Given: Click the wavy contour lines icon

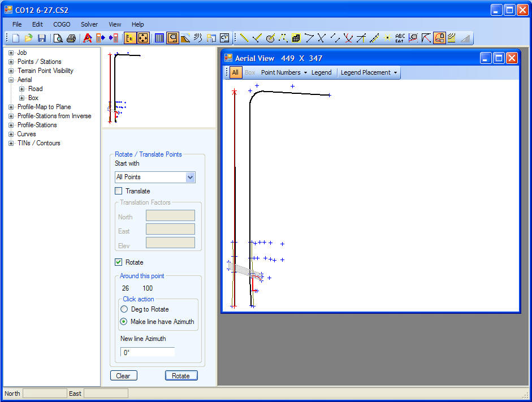Looking at the screenshot, I should [198, 38].
